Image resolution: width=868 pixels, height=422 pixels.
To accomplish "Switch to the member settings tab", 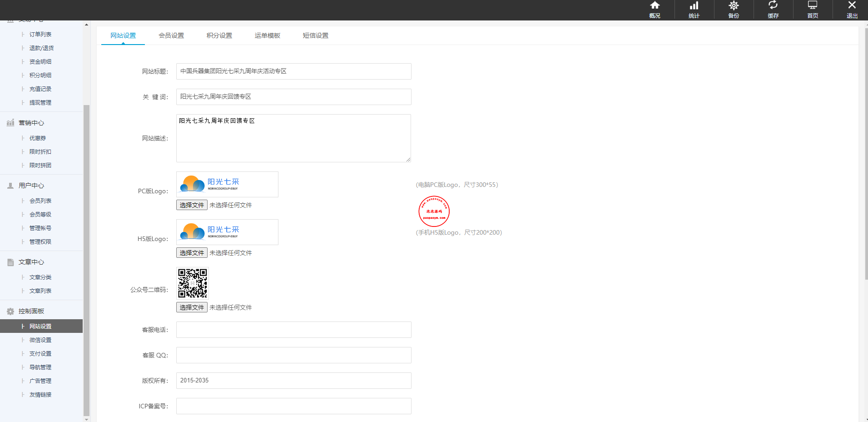I will 171,35.
